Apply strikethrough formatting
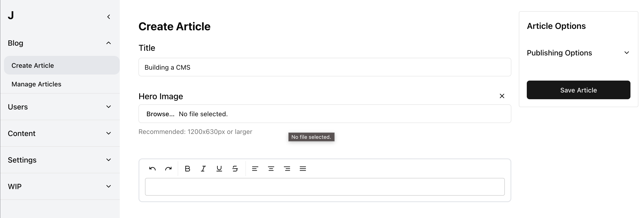This screenshot has width=644, height=218. point(235,169)
